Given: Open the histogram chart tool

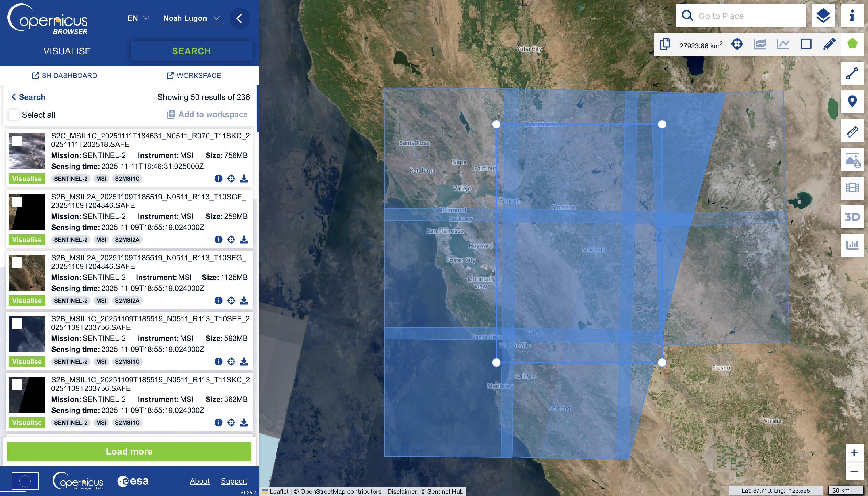Looking at the screenshot, I should 852,245.
